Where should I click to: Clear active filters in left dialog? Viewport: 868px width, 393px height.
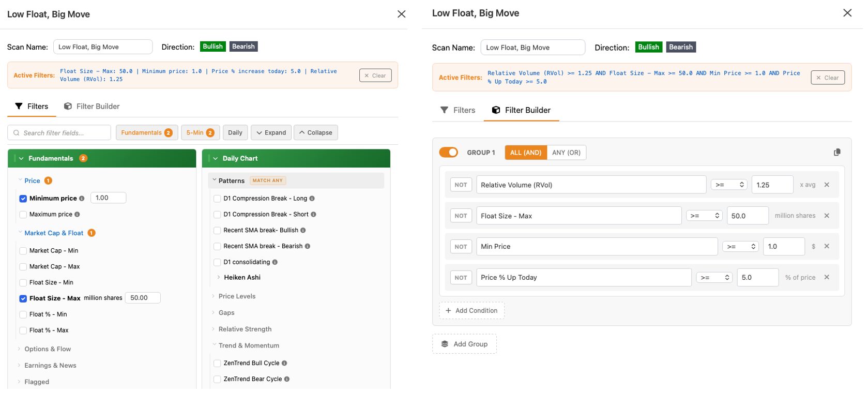click(x=375, y=75)
